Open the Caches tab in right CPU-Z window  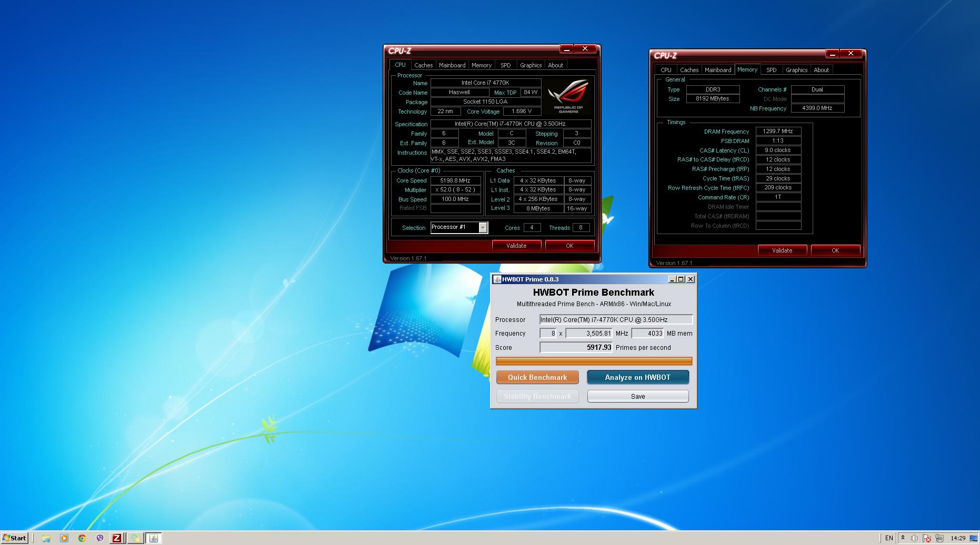689,70
